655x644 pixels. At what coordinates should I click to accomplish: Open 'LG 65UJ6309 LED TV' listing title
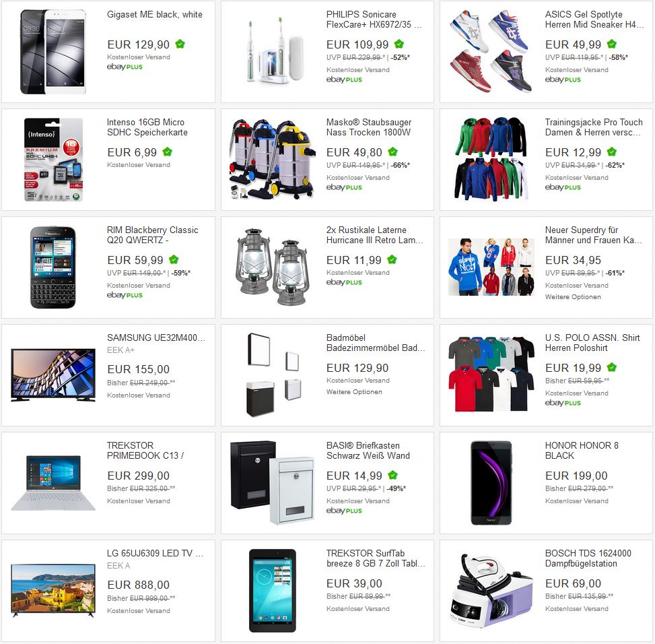tap(155, 553)
